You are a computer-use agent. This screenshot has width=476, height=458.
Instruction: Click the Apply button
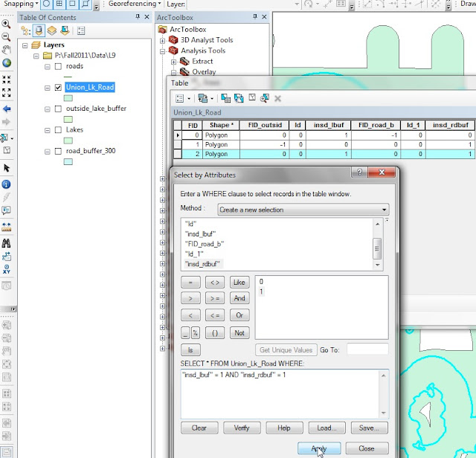click(x=319, y=448)
